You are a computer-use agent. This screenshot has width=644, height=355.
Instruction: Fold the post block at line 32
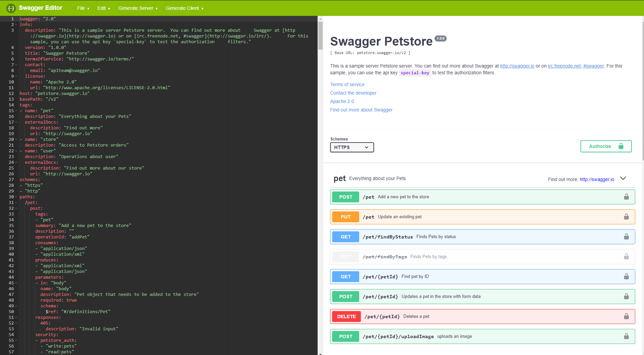pos(16,208)
